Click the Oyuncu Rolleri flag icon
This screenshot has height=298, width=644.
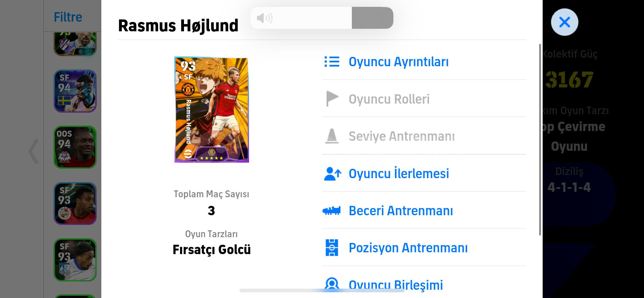point(332,99)
